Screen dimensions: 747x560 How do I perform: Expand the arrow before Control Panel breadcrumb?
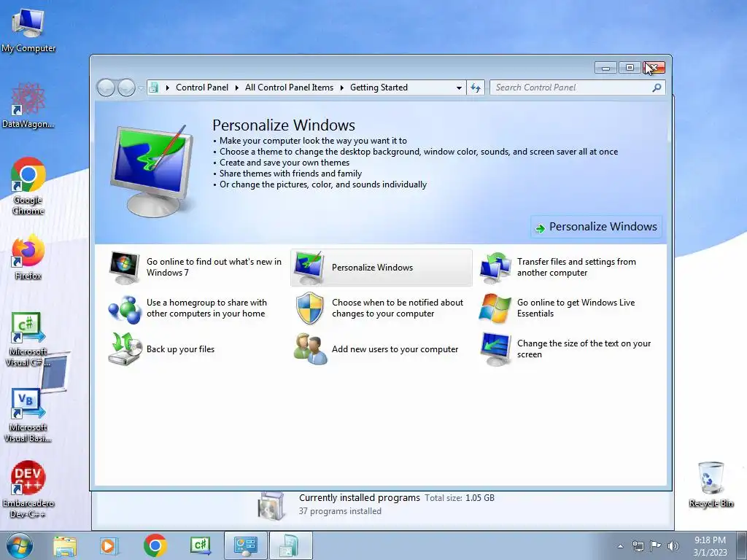coord(167,87)
